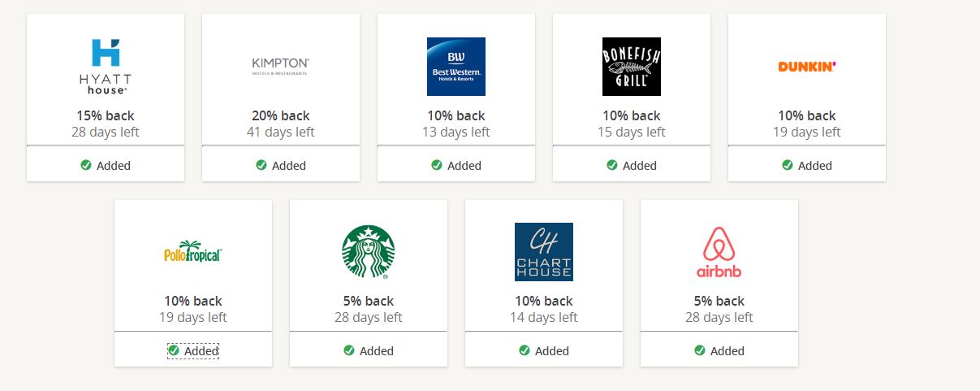Viewport: 980px width, 391px height.
Task: Open the Bonefish Grill 15 days left offer
Action: click(632, 132)
